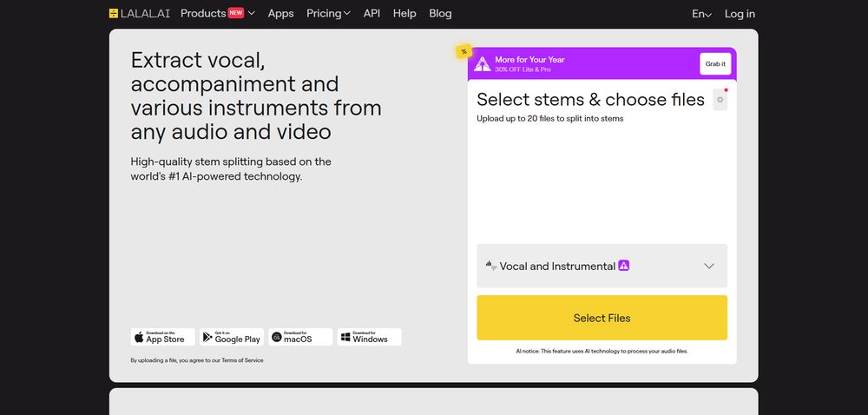
Task: Open the API menu item
Action: tap(372, 14)
